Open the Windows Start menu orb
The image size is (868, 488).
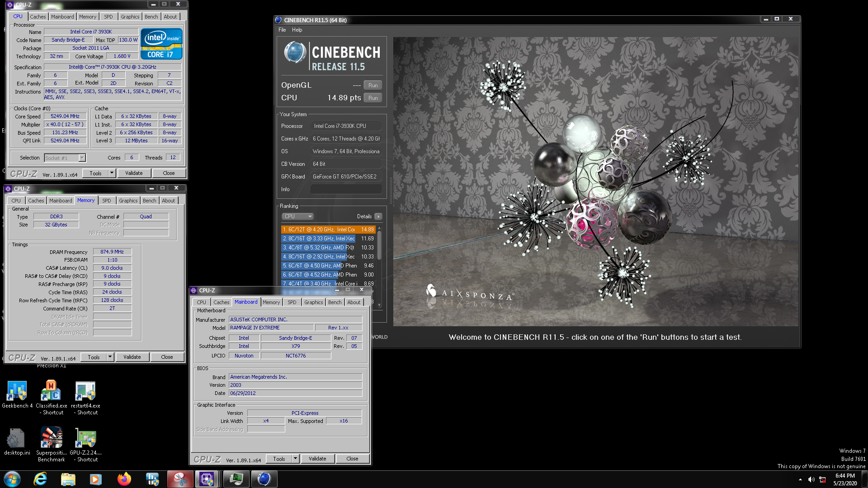[12, 479]
